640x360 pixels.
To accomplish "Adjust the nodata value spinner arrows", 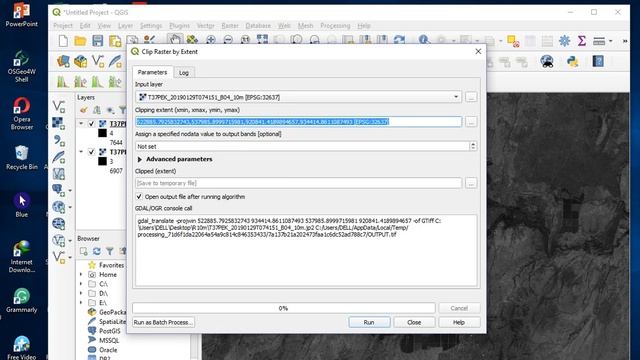I will [x=473, y=146].
